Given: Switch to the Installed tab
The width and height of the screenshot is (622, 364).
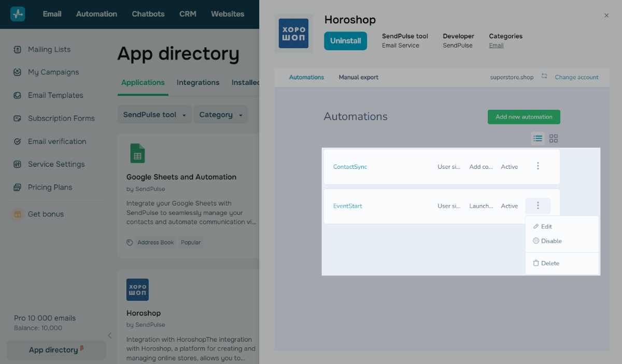Looking at the screenshot, I should click(245, 83).
